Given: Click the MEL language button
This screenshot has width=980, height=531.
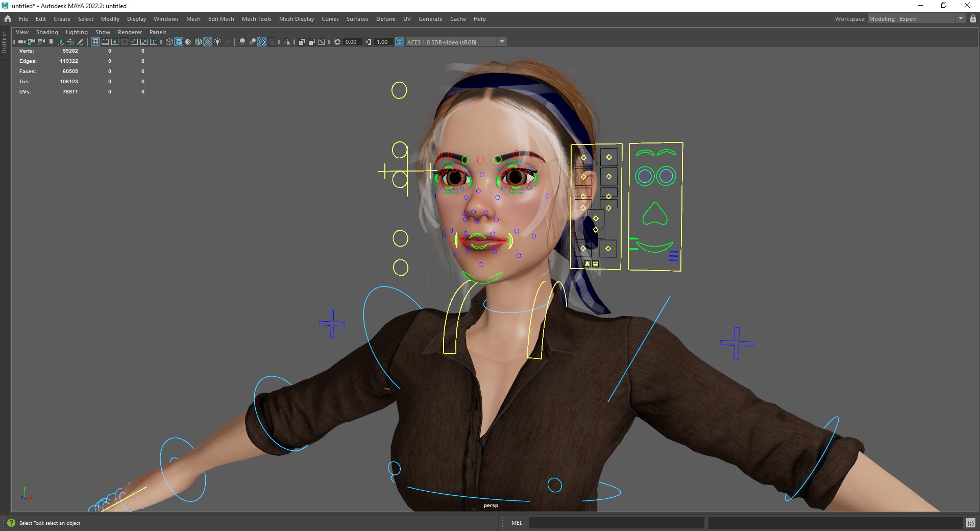Looking at the screenshot, I should tap(517, 523).
